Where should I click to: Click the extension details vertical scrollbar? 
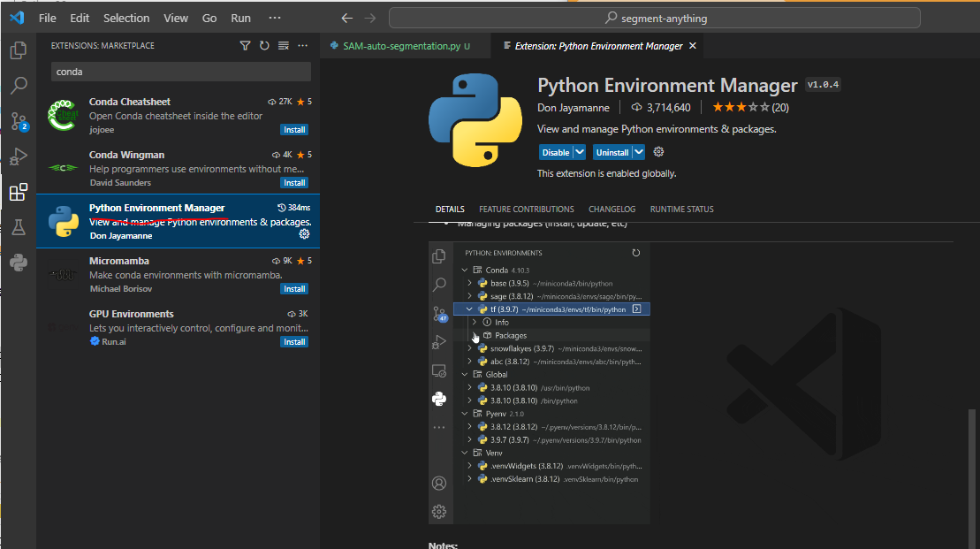click(x=971, y=478)
